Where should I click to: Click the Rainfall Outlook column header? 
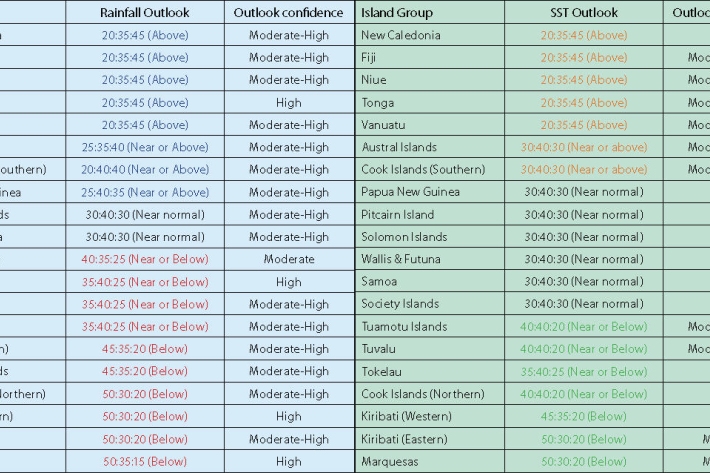point(144,13)
